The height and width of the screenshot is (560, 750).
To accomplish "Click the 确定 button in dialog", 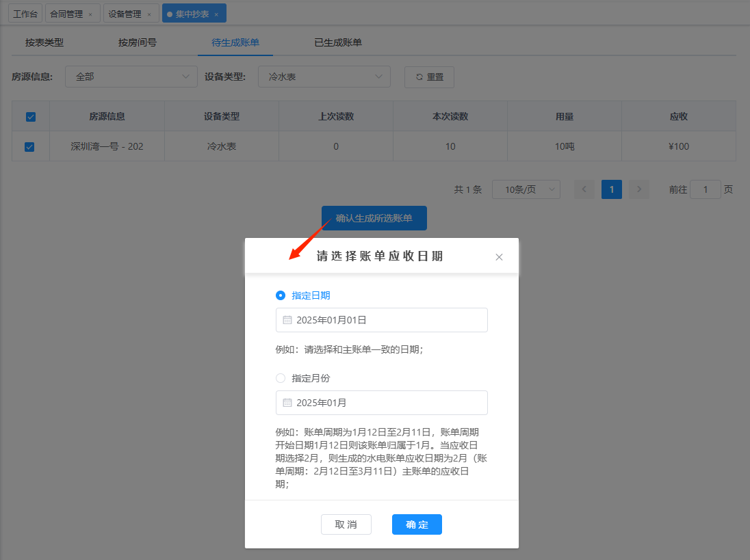I will coord(417,524).
